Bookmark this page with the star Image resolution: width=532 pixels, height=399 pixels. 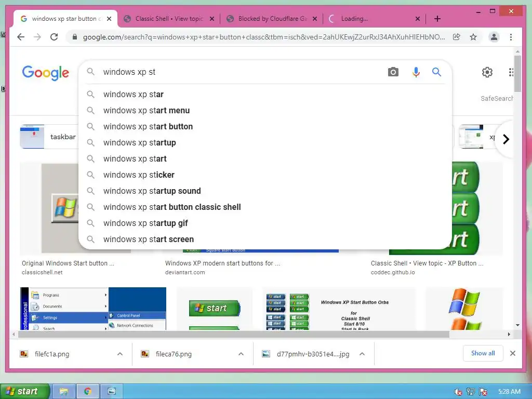click(473, 37)
